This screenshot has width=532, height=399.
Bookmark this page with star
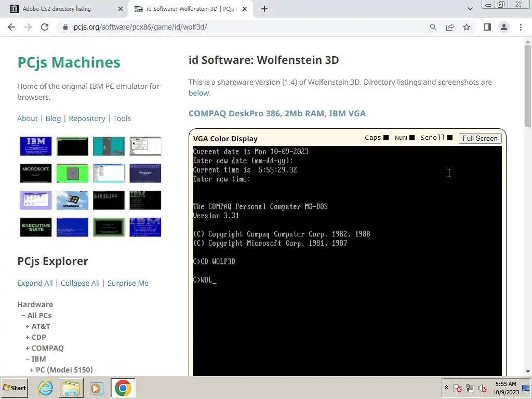point(467,27)
